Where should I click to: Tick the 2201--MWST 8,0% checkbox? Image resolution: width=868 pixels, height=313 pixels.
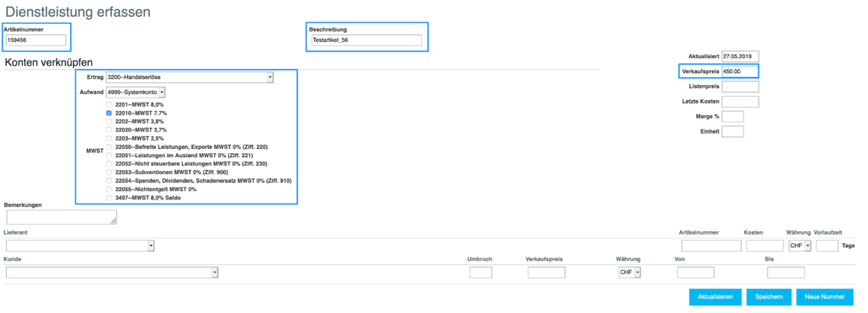(109, 104)
